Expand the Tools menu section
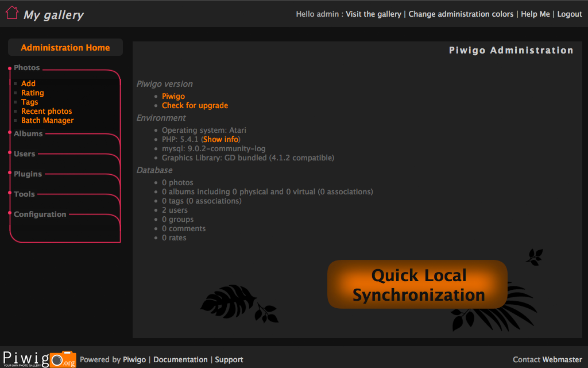 (x=25, y=194)
